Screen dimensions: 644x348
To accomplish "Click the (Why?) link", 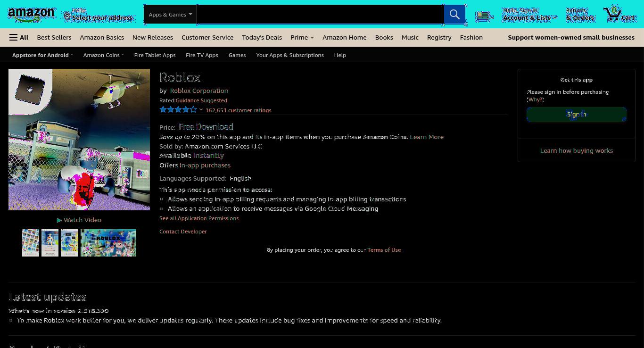I will (x=535, y=99).
